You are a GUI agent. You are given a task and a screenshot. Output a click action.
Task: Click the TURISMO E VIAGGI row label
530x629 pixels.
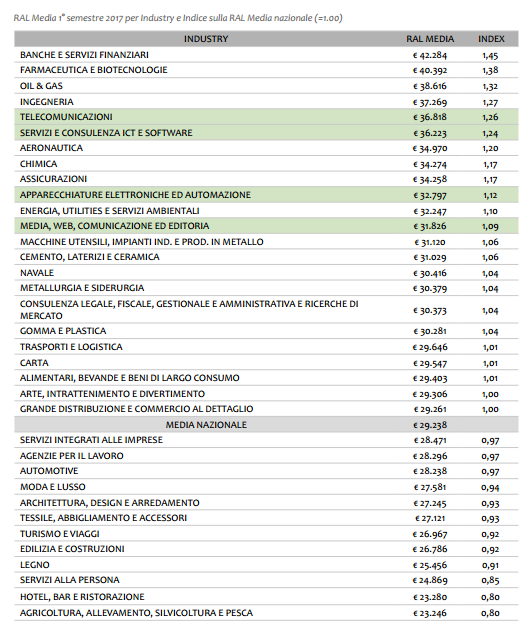pyautogui.click(x=60, y=534)
